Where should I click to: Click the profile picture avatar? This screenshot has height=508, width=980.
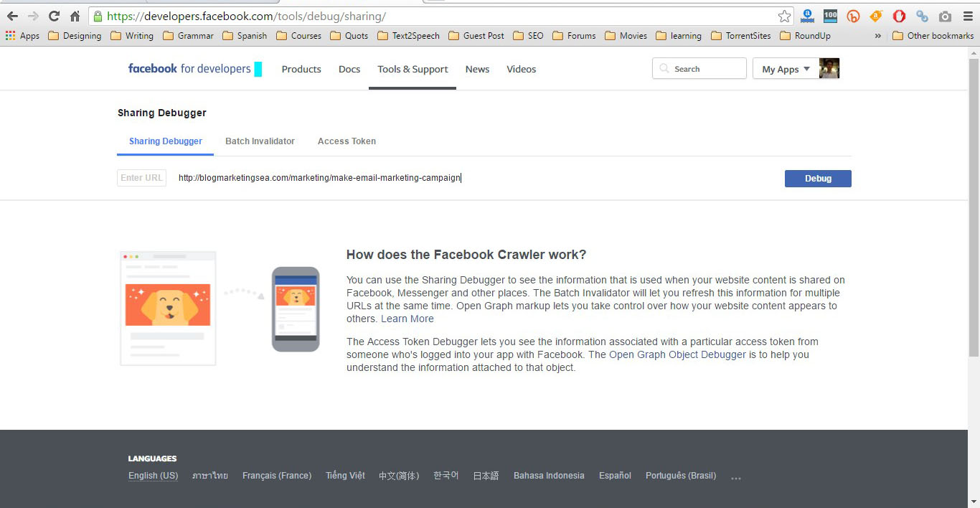[829, 69]
